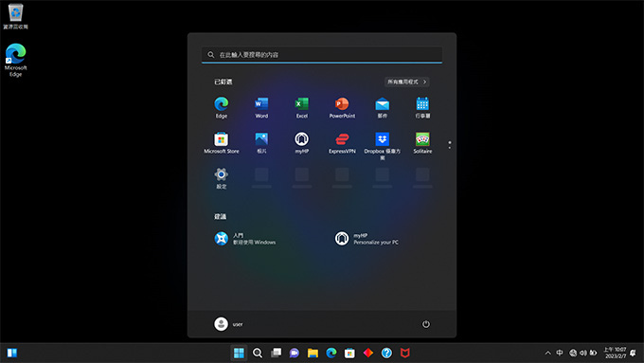
Task: Open Task View on taskbar
Action: coord(276,353)
